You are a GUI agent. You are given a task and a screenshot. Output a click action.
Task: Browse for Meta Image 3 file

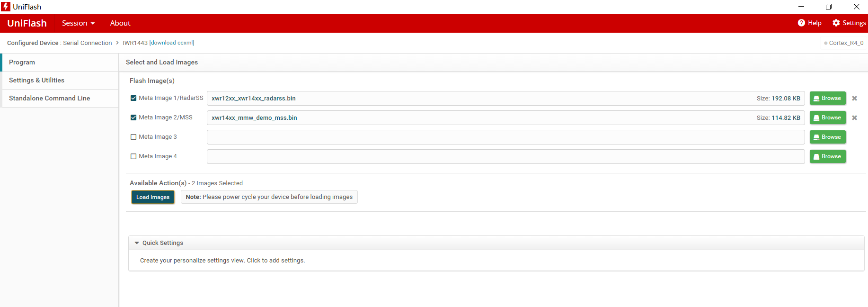pos(827,137)
